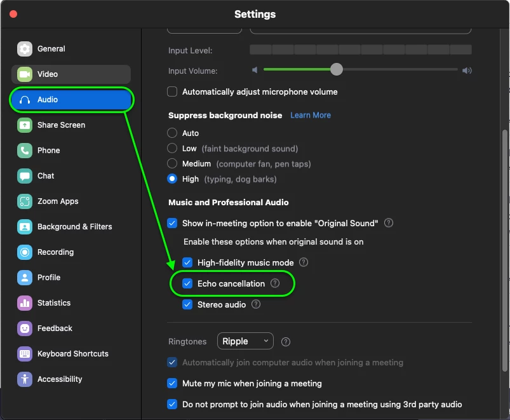Open Recording settings section
The width and height of the screenshot is (510, 420).
click(71, 252)
